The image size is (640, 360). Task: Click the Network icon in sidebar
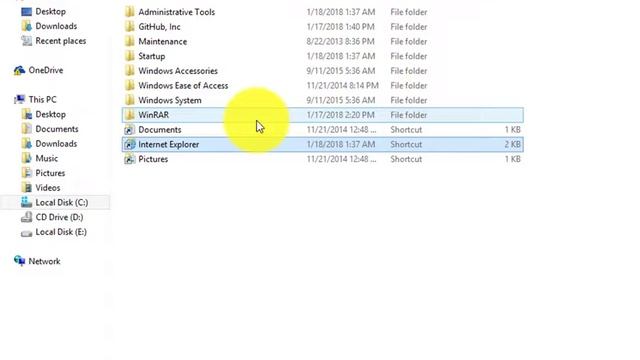(19, 261)
